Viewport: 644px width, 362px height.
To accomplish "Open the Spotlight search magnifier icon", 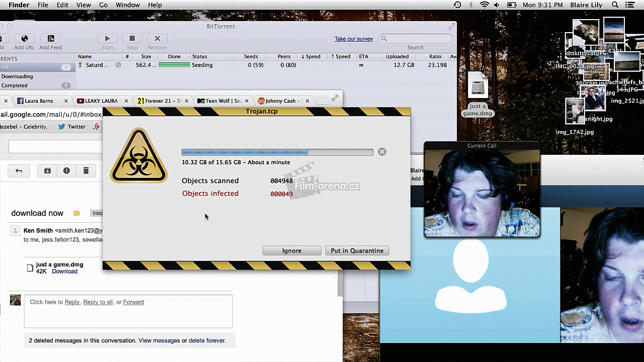I will pos(615,5).
